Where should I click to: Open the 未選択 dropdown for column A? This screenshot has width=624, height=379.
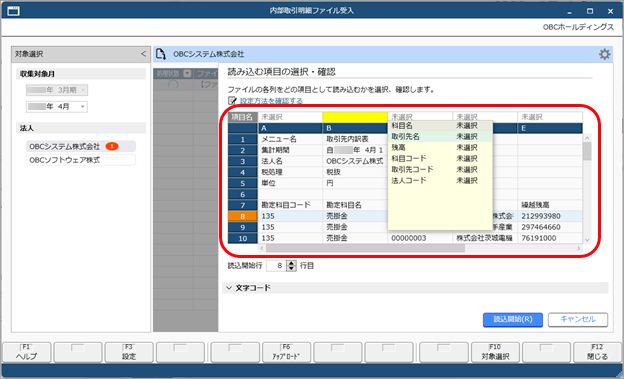[x=290, y=117]
